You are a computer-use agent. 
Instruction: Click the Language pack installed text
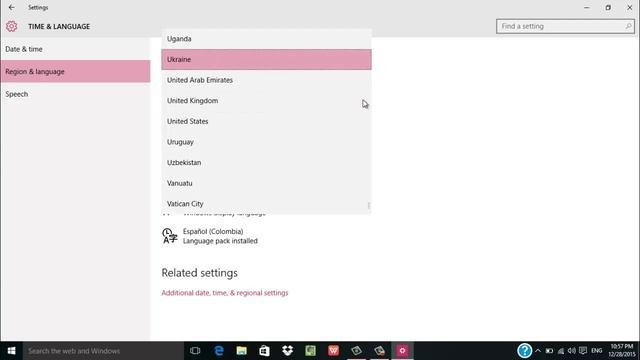pos(220,241)
